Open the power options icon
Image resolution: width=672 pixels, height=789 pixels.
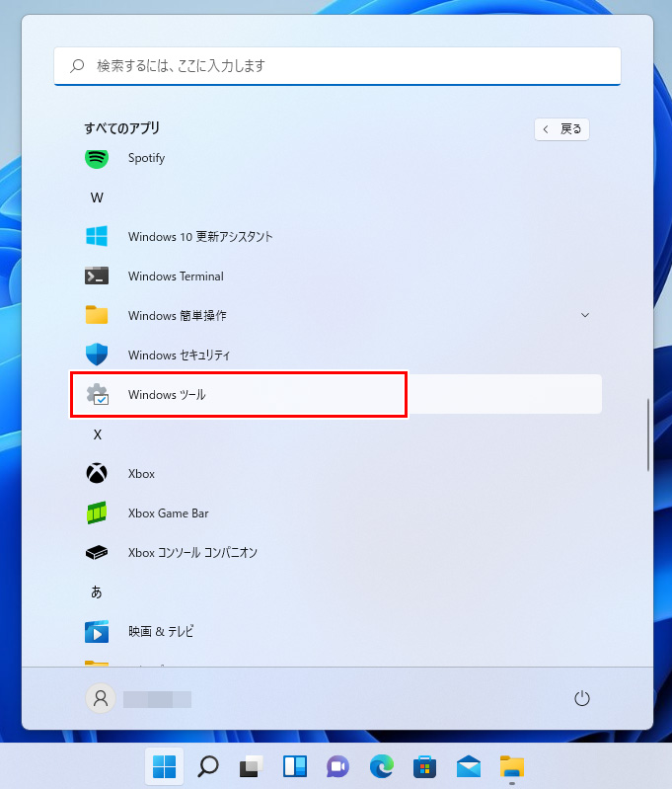click(582, 698)
